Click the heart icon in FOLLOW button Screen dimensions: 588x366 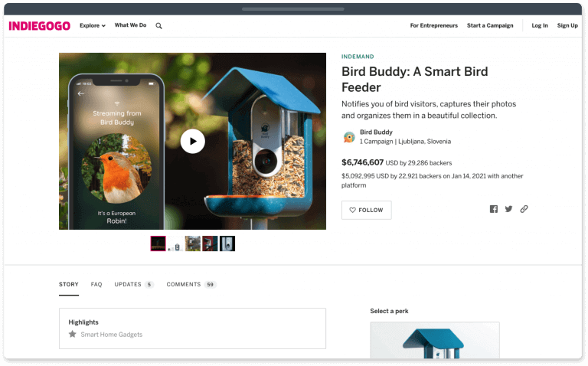pyautogui.click(x=352, y=210)
